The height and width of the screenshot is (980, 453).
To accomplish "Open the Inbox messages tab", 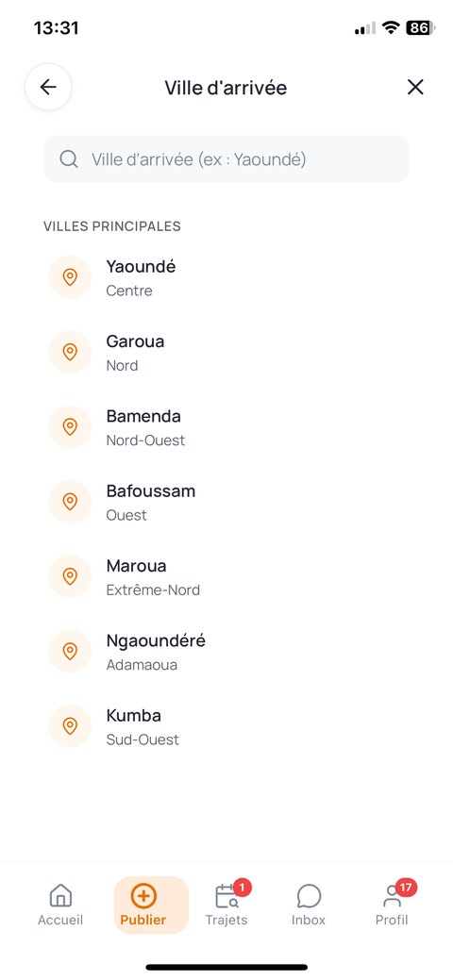I will point(309,905).
